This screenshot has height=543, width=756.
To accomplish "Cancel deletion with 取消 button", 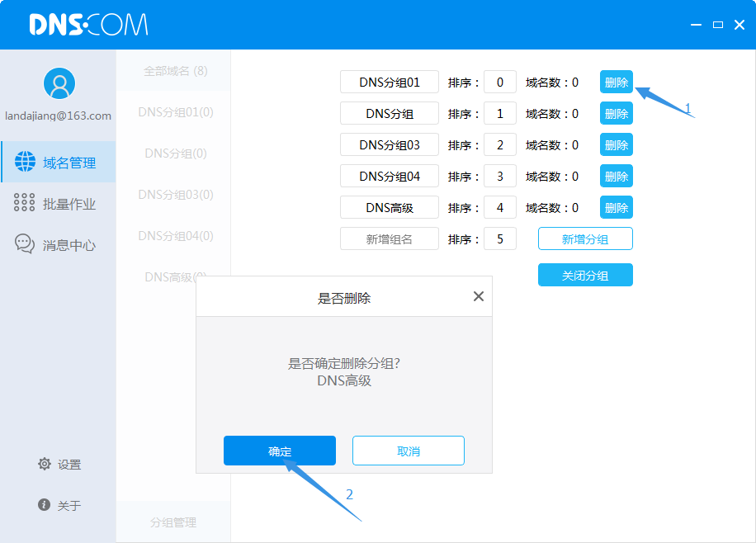I will coord(409,451).
